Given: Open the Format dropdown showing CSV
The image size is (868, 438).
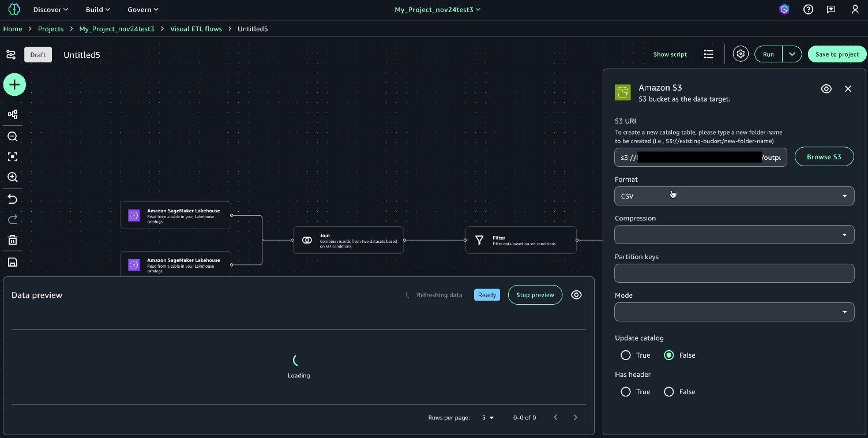Looking at the screenshot, I should [734, 196].
